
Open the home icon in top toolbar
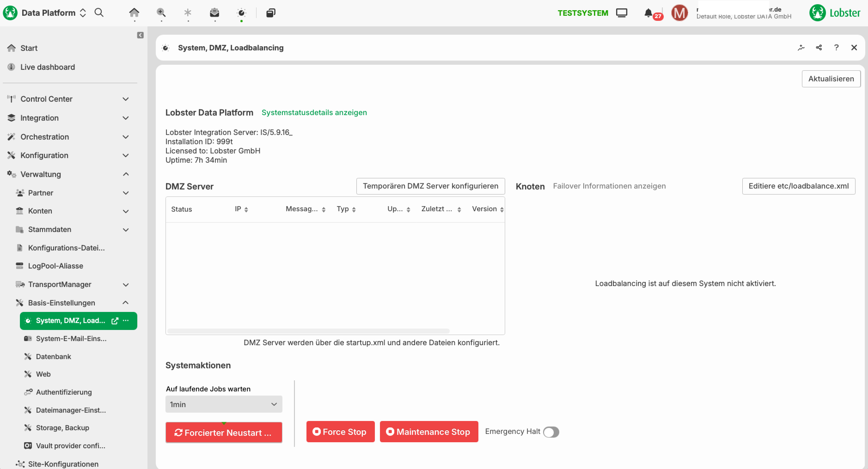(x=134, y=12)
